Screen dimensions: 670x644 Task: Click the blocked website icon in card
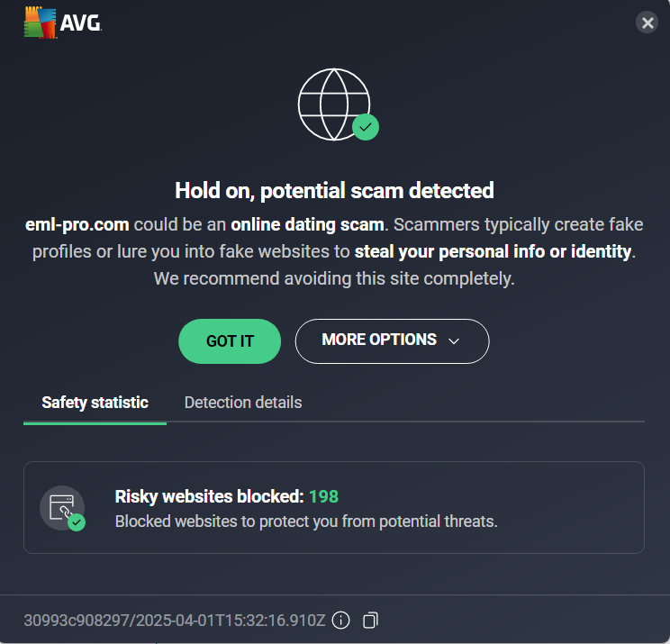coord(60,506)
